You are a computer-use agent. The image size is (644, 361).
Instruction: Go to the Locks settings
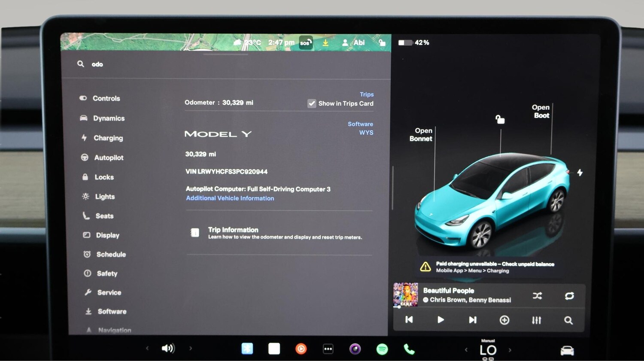(98, 177)
